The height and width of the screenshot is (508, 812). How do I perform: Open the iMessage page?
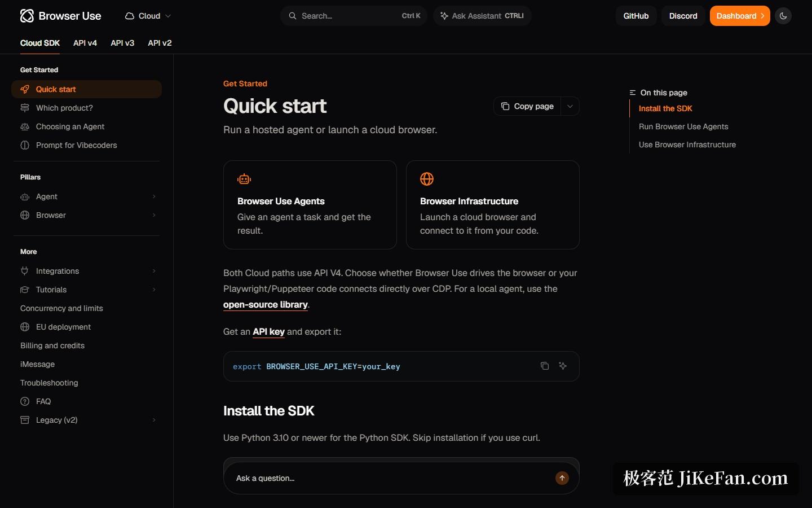[x=37, y=364]
